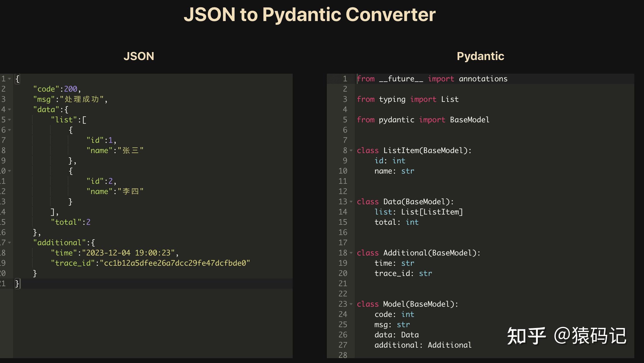Collapse the second list item object on line 10

9,171
